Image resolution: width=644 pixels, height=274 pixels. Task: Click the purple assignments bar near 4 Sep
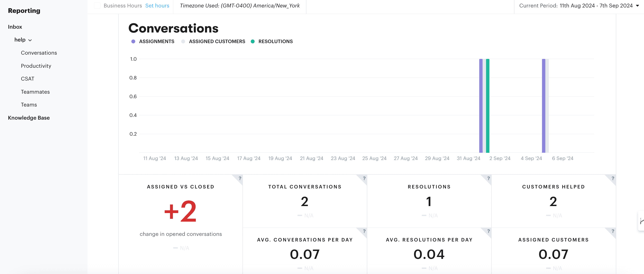click(543, 105)
